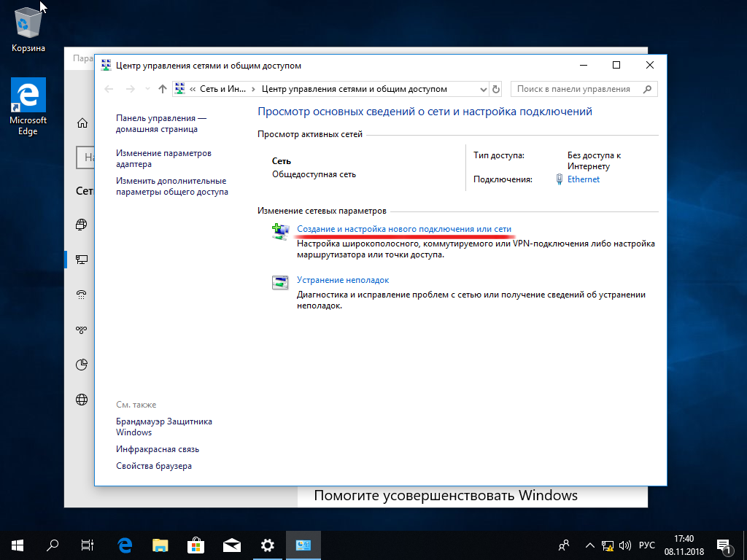Click the volume speaker tray icon

(x=624, y=545)
